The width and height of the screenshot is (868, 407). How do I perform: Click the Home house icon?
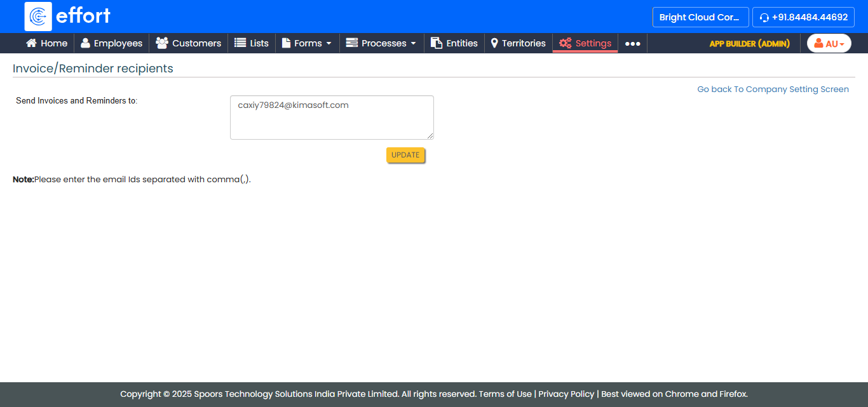click(31, 43)
